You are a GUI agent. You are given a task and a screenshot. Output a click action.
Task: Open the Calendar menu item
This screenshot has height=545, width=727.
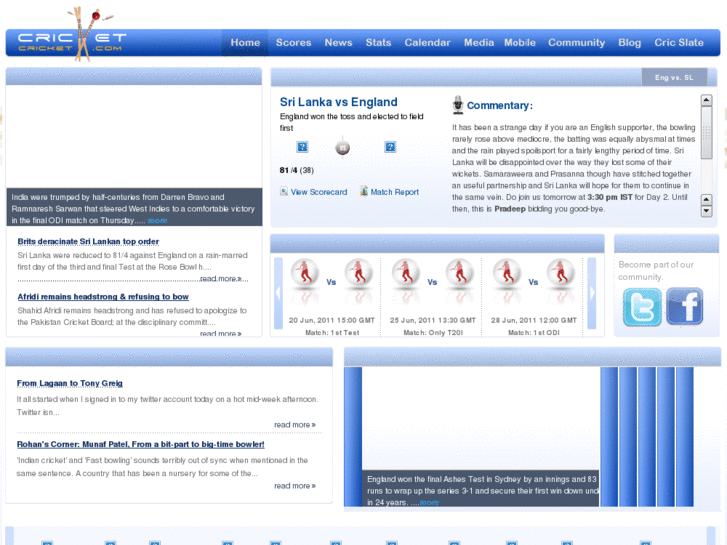click(427, 43)
